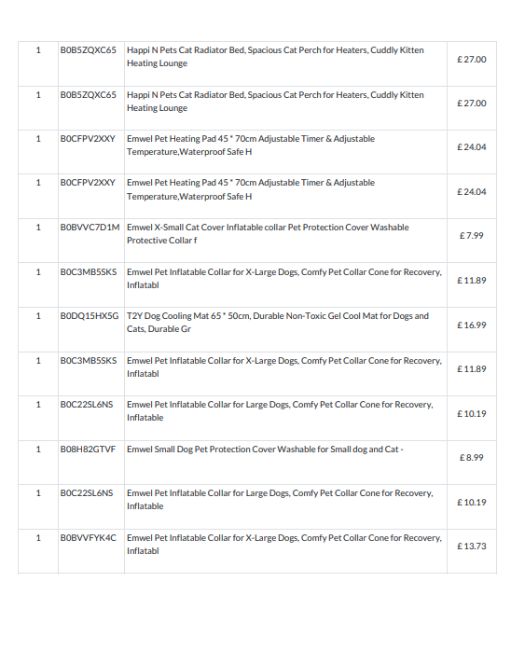
Task: Select T2Y Dog Cooling Mat description
Action: 278,322
